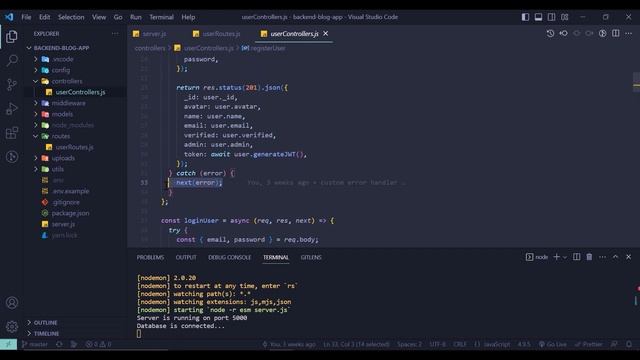Toggle file blame icon in editor toolbar
The image size is (640, 360).
tap(602, 33)
